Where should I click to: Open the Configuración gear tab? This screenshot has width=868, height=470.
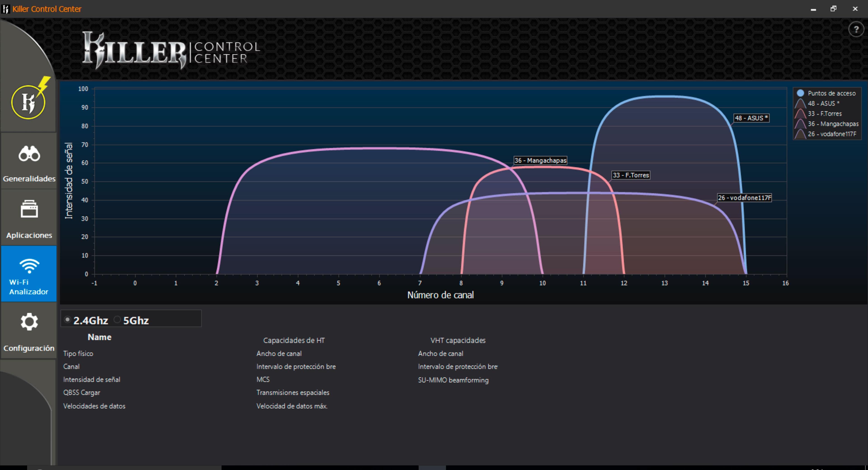[x=29, y=331]
